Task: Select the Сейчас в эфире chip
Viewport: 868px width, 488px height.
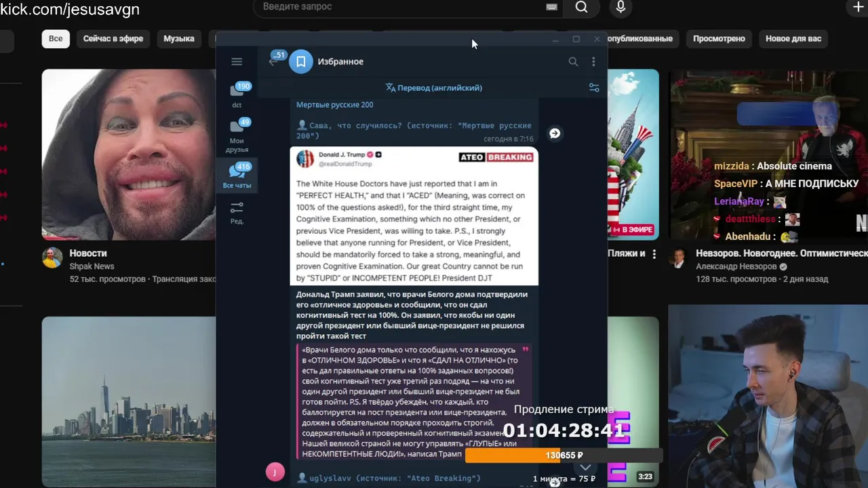Action: pyautogui.click(x=113, y=39)
